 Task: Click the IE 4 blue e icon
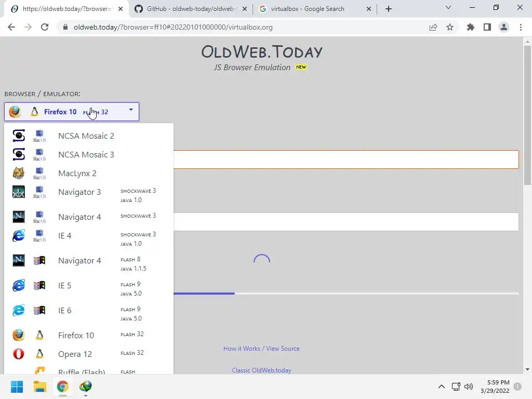click(x=19, y=235)
